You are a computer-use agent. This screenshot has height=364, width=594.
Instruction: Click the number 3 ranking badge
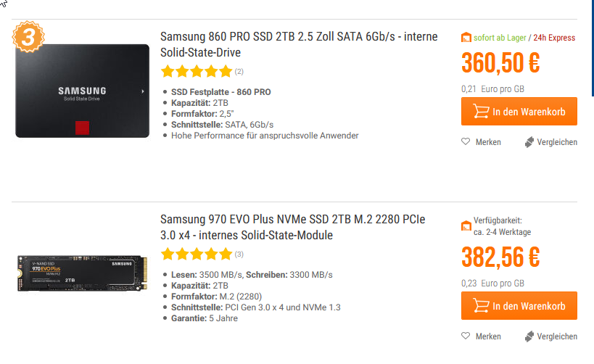[28, 37]
